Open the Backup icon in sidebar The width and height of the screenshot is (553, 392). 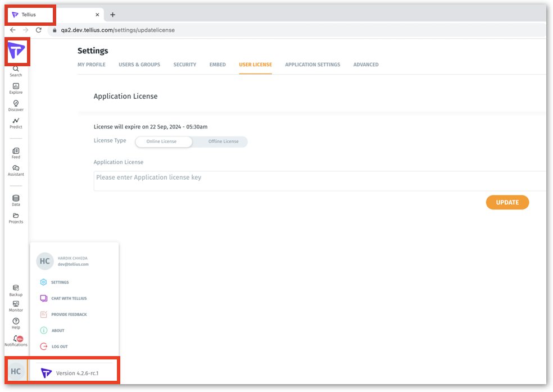16,289
